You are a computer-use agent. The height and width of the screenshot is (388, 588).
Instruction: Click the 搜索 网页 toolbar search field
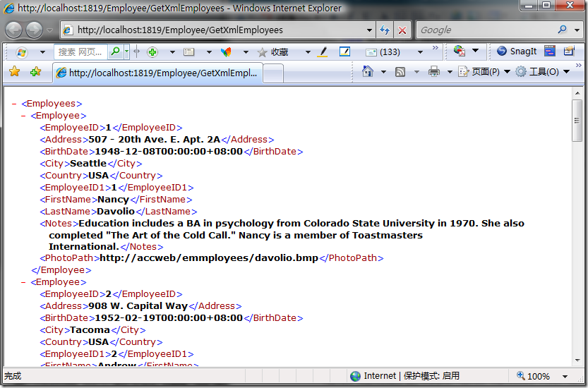coord(80,52)
